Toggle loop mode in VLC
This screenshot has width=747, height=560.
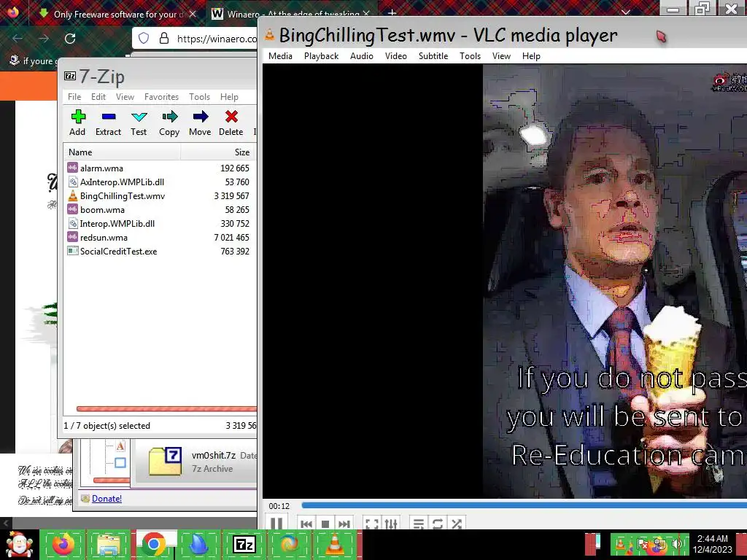click(438, 524)
